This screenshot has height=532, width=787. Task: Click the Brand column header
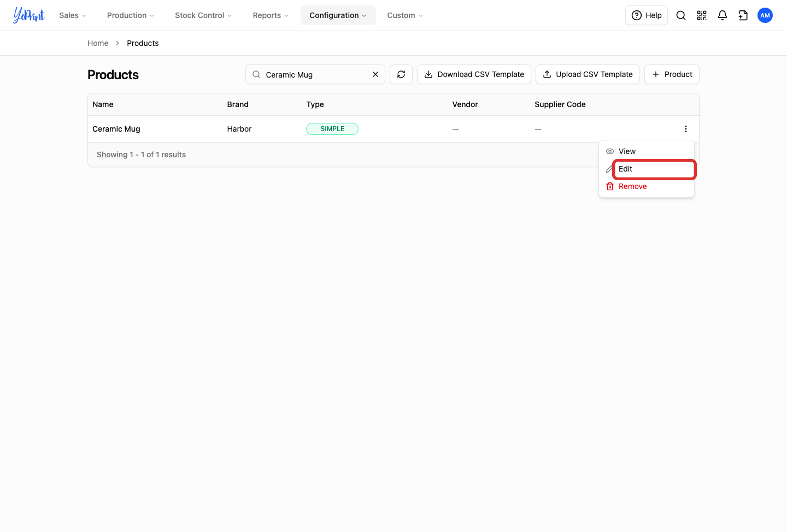(238, 104)
